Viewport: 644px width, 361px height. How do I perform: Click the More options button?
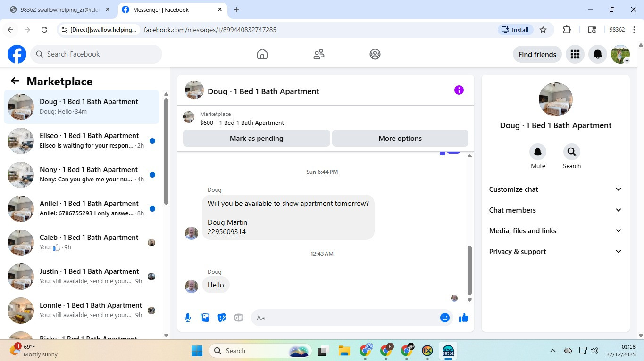point(400,139)
